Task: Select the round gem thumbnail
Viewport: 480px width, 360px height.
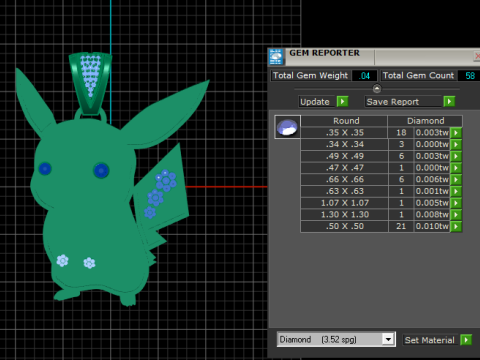Action: [x=287, y=127]
